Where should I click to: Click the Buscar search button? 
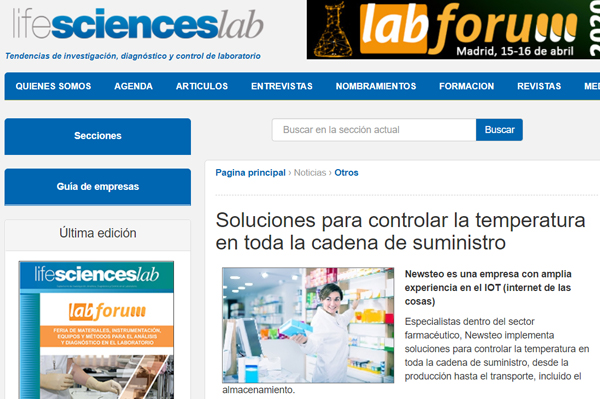click(x=499, y=130)
